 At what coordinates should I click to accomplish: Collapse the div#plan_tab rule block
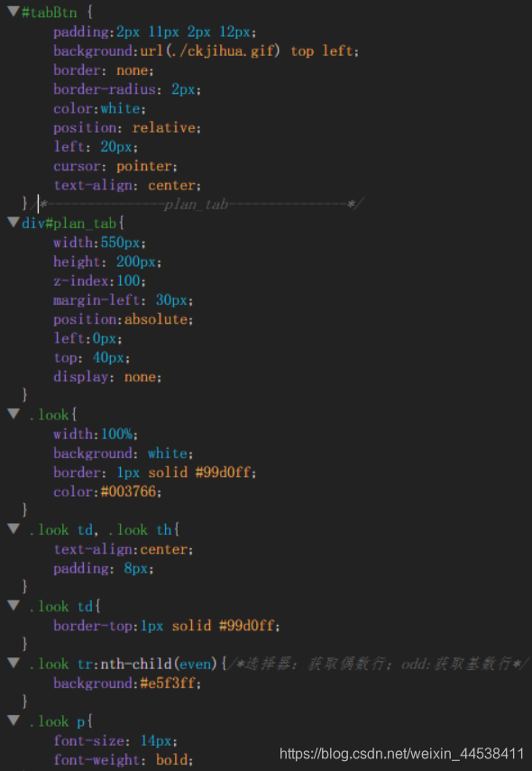14,222
